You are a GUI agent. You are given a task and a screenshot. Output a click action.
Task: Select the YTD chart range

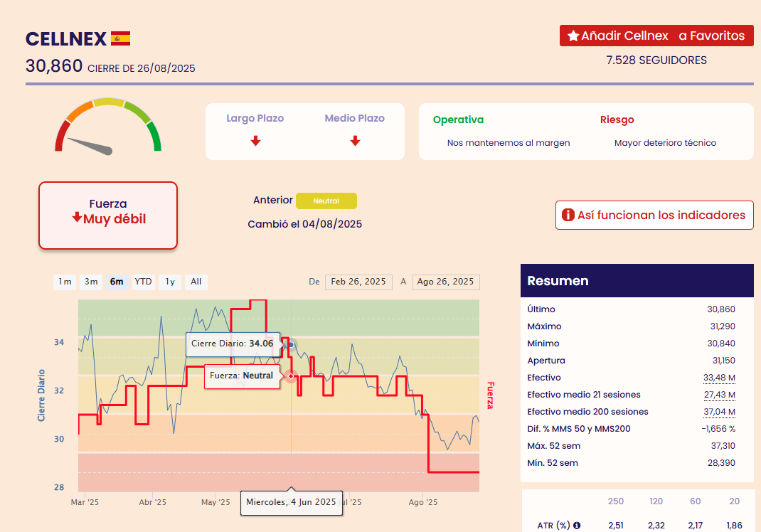tap(143, 282)
